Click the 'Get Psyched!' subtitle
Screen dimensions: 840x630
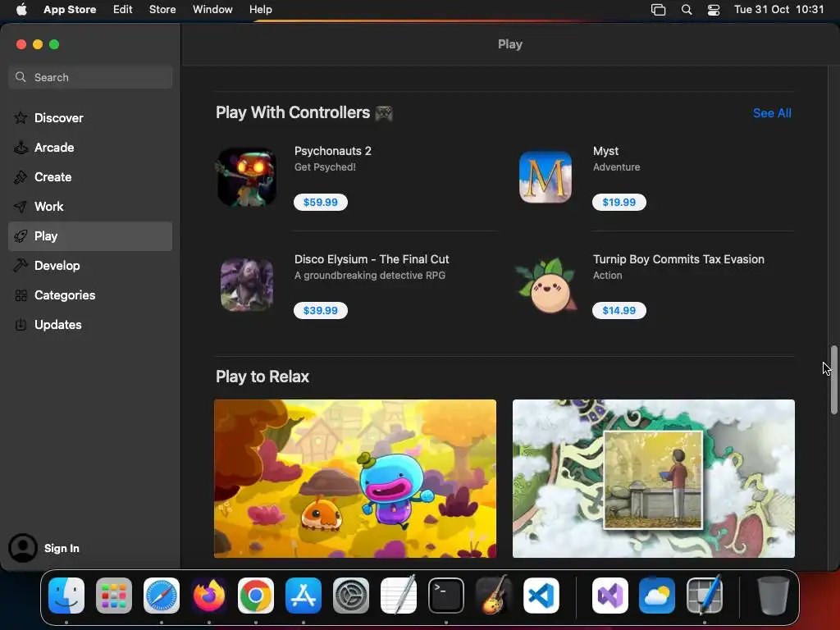pyautogui.click(x=325, y=167)
